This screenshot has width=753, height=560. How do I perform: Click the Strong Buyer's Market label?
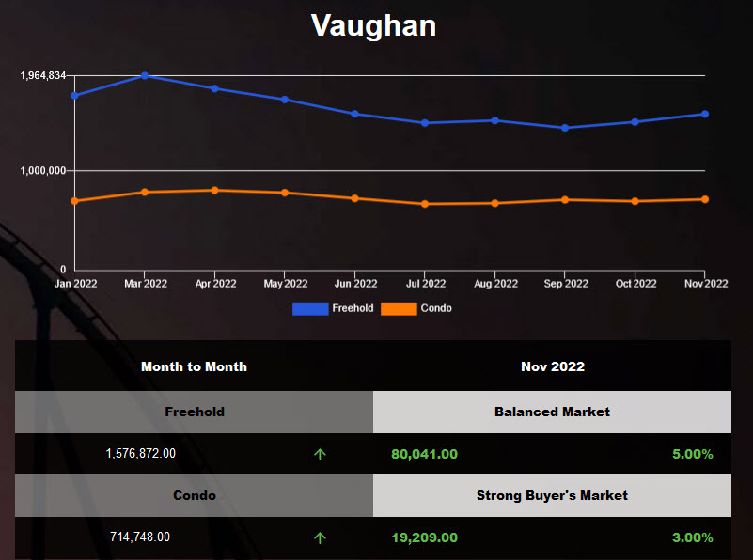pos(553,496)
